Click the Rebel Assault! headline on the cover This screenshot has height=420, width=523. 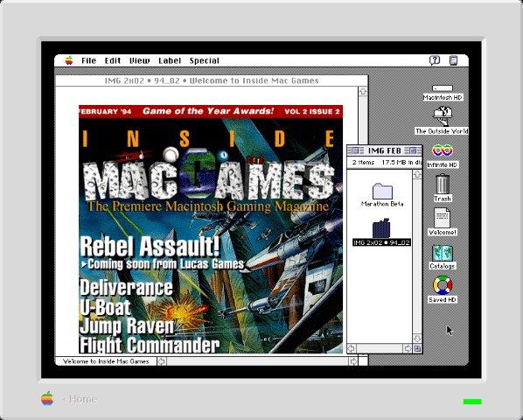click(150, 246)
